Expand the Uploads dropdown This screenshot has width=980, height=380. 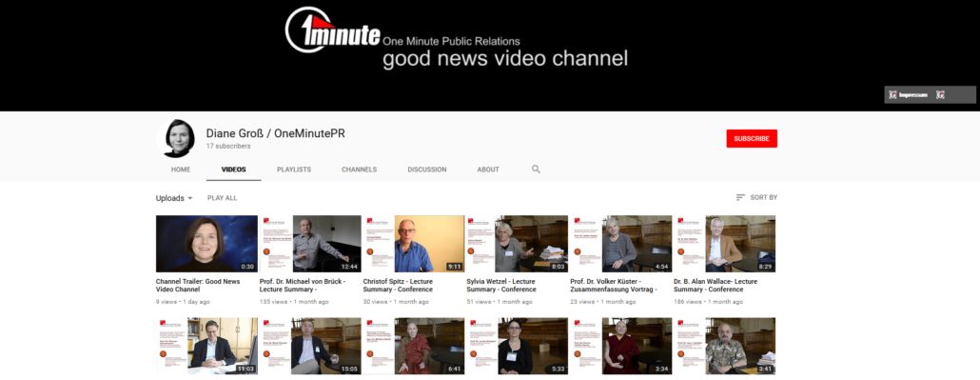(x=174, y=198)
